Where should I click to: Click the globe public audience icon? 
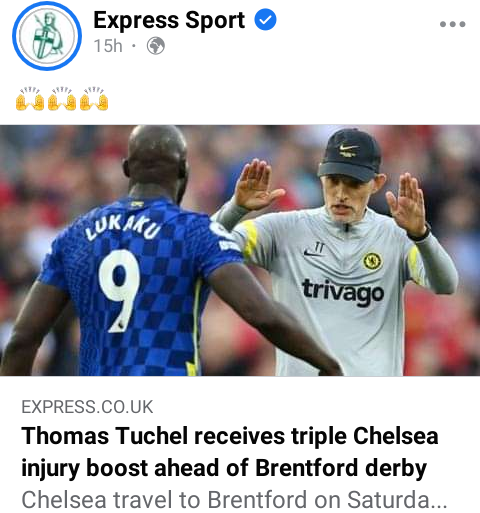(156, 46)
